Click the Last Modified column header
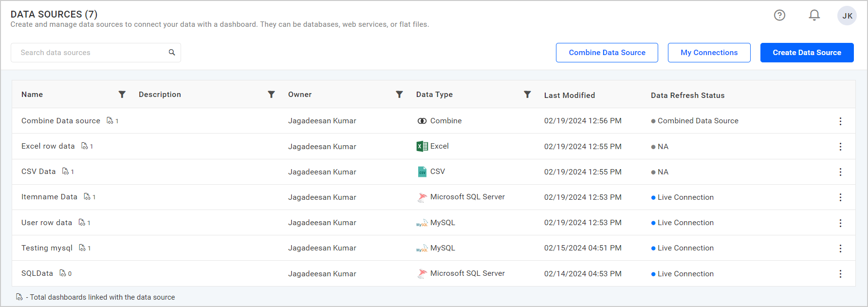This screenshot has width=868, height=307. [x=570, y=95]
